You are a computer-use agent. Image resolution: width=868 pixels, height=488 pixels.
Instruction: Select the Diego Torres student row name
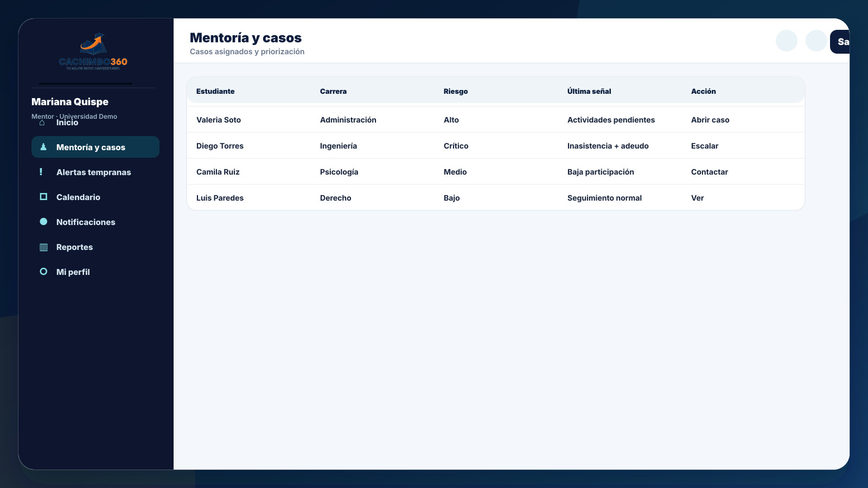(x=220, y=146)
